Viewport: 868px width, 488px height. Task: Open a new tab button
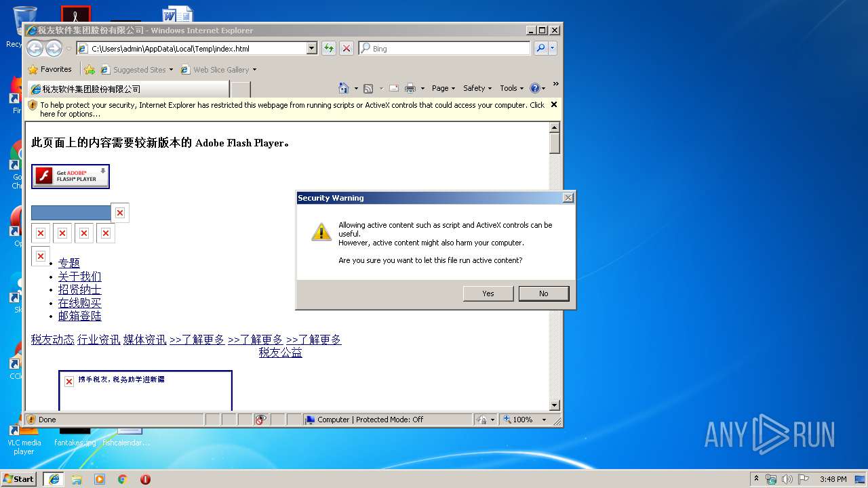coord(241,89)
